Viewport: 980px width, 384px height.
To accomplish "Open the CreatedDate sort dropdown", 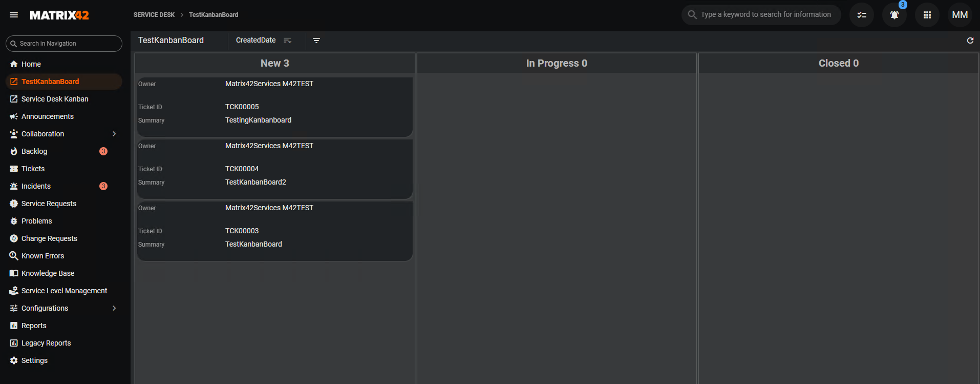I will tap(256, 41).
